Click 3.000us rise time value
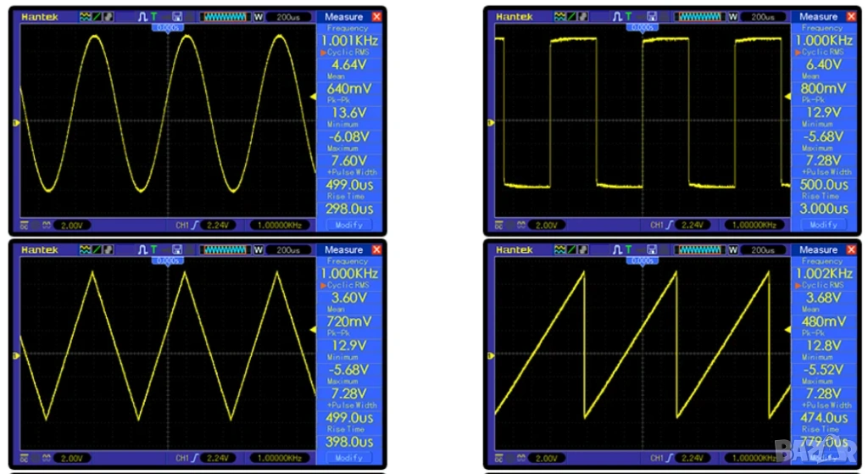Screen dimensions: 868x474 tap(824, 209)
